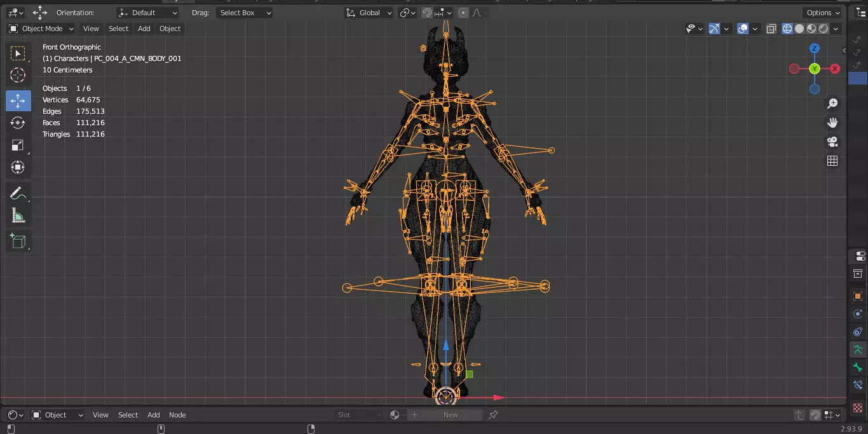Open the Physics properties tab
Image resolution: width=868 pixels, height=434 pixels.
(x=858, y=314)
